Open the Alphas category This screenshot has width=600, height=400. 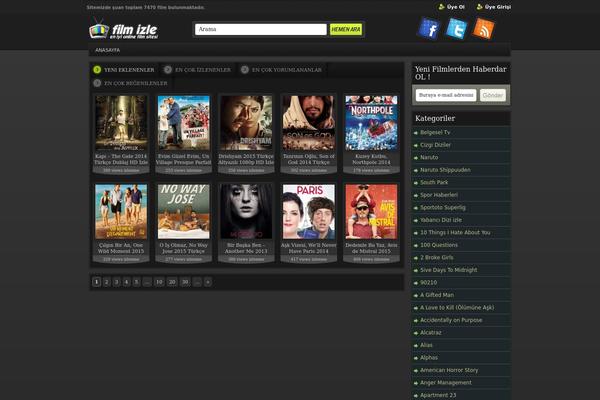pyautogui.click(x=429, y=358)
